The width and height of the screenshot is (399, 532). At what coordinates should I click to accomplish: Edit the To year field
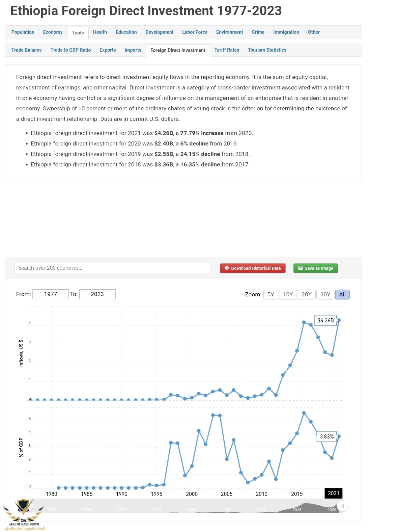(97, 294)
